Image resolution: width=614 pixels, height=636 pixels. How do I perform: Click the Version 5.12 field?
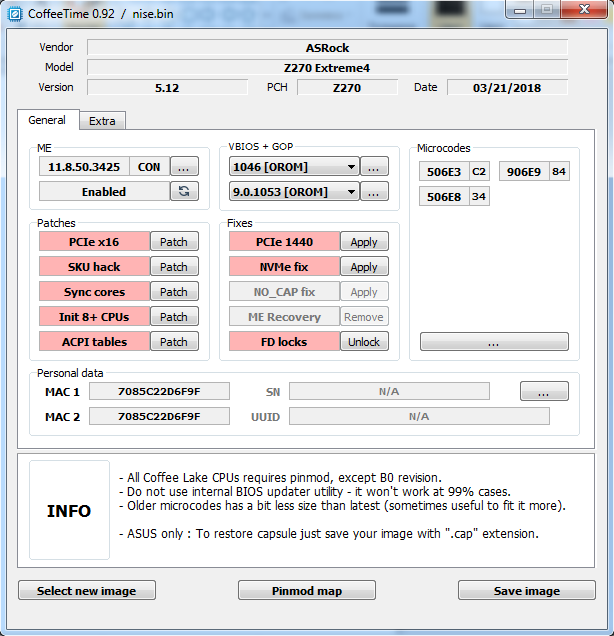167,87
